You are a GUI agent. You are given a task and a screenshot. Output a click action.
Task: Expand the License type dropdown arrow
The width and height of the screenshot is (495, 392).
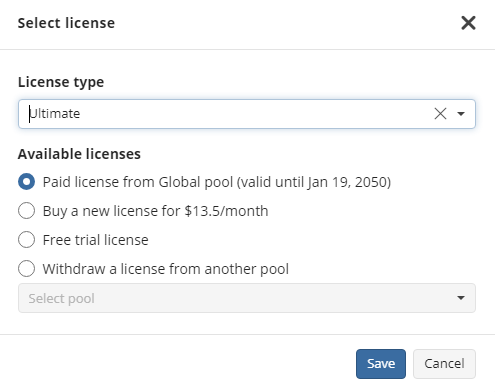(x=461, y=114)
